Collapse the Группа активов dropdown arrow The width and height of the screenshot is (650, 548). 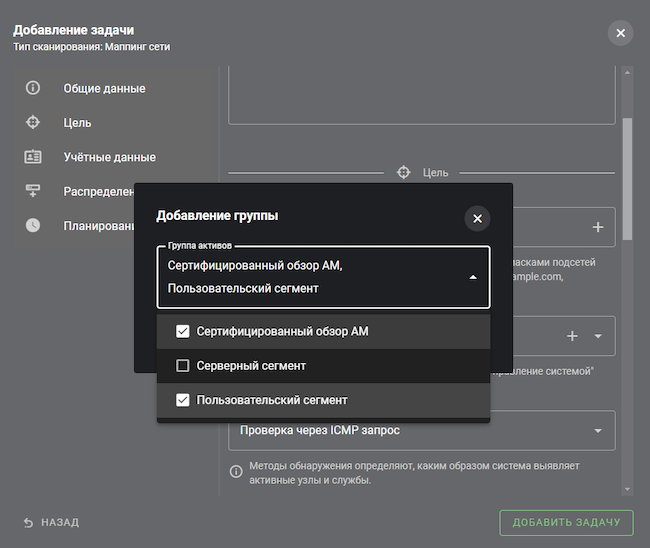(473, 277)
